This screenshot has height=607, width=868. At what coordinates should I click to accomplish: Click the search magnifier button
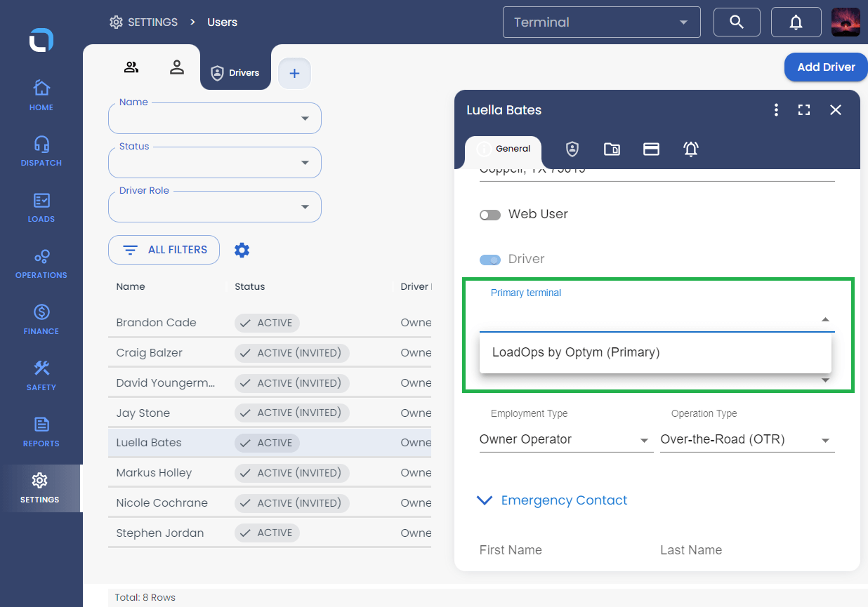tap(737, 22)
